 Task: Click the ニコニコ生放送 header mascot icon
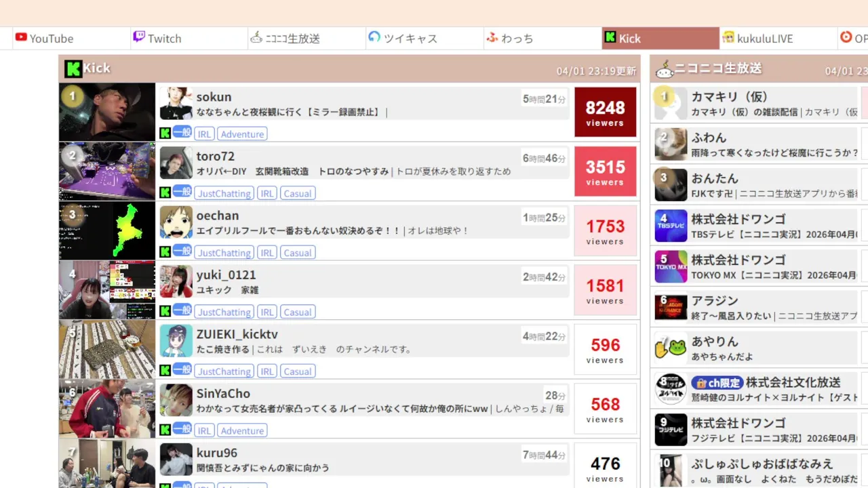pos(663,68)
